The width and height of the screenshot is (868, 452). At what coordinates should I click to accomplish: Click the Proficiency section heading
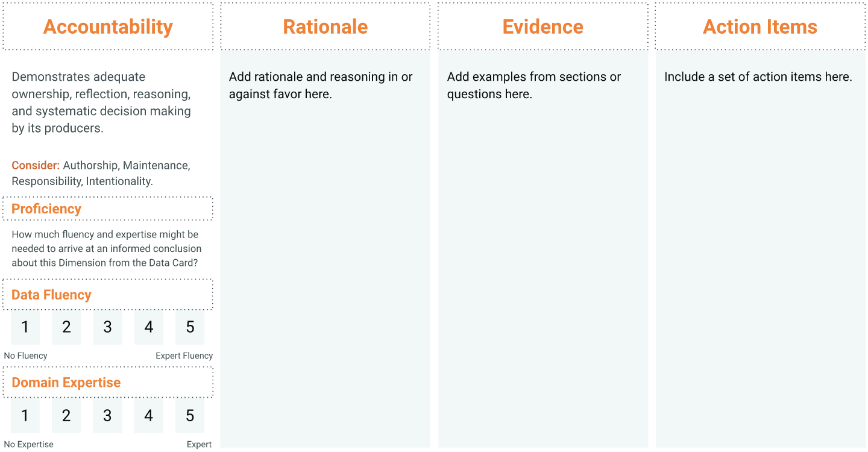tap(46, 209)
